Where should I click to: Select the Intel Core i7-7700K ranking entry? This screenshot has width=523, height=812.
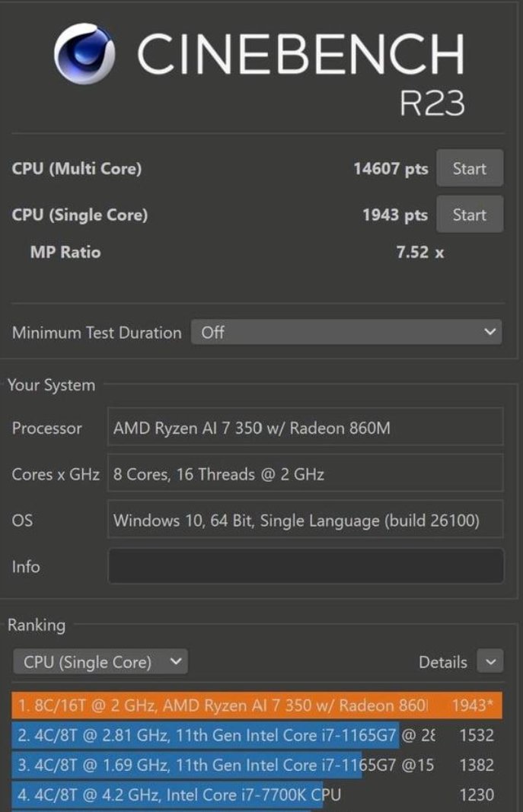[x=257, y=795]
